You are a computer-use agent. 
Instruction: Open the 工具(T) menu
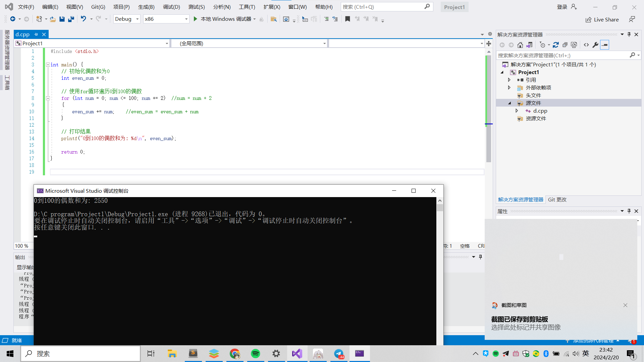[x=247, y=7]
